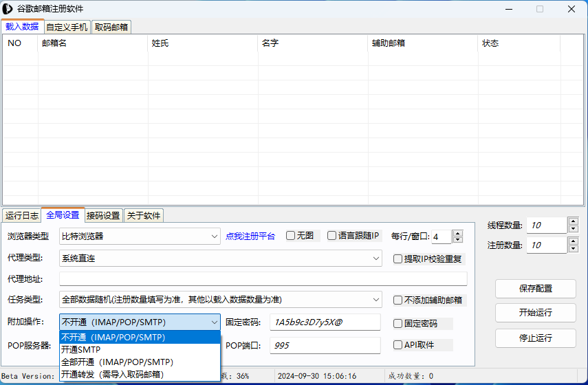Viewport: 588px width, 385px height.
Task: Click the app logo icon in title bar
Action: [8, 9]
